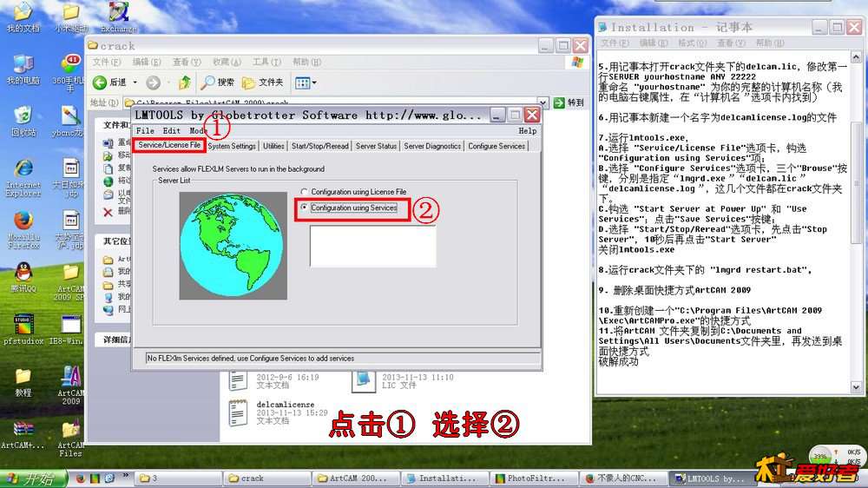868x488 pixels.
Task: Open Notepad's Format menu in Installation window
Action: pyautogui.click(x=692, y=43)
